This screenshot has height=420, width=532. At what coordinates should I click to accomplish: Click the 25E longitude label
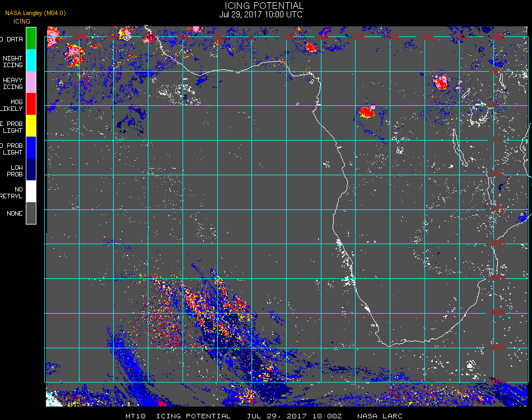pos(428,36)
